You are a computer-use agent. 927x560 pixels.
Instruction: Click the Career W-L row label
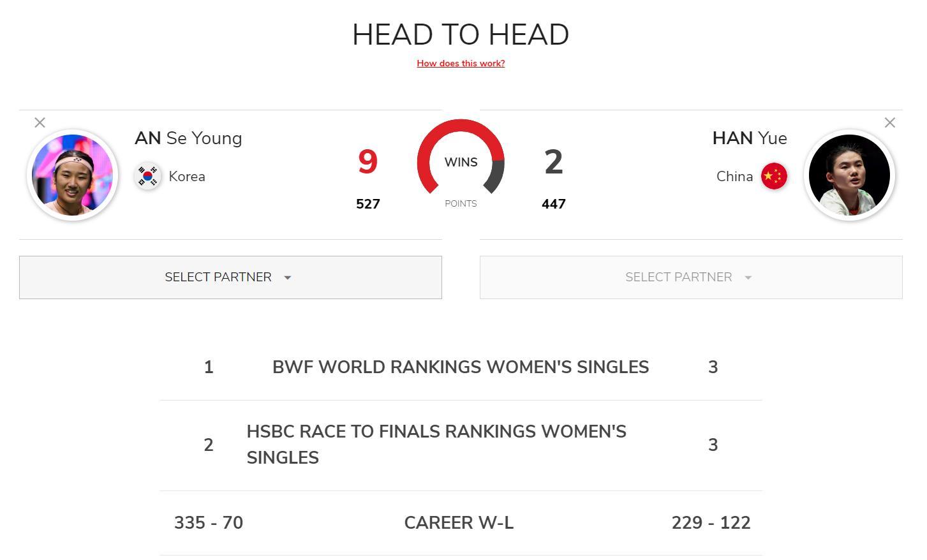click(x=459, y=523)
